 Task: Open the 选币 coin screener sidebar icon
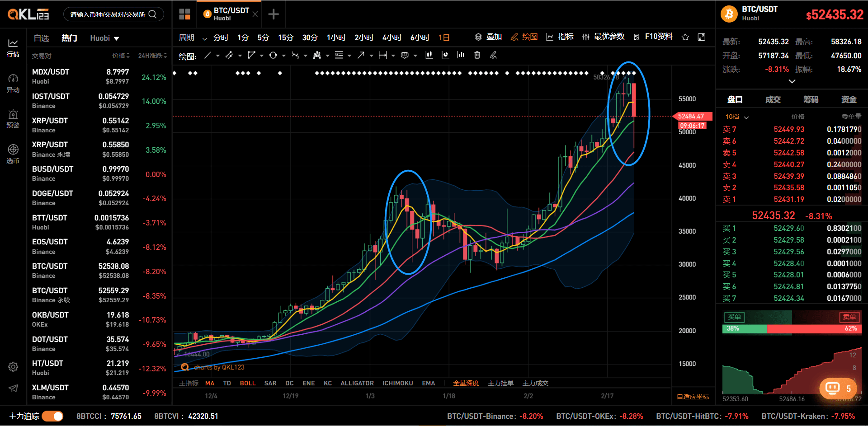(x=13, y=154)
